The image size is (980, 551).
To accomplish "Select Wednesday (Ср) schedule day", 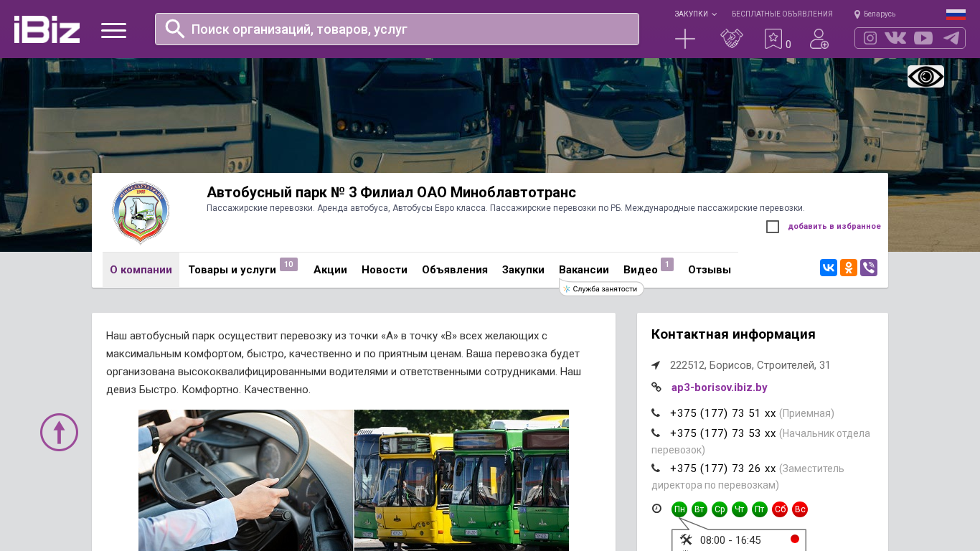I will tap(720, 509).
